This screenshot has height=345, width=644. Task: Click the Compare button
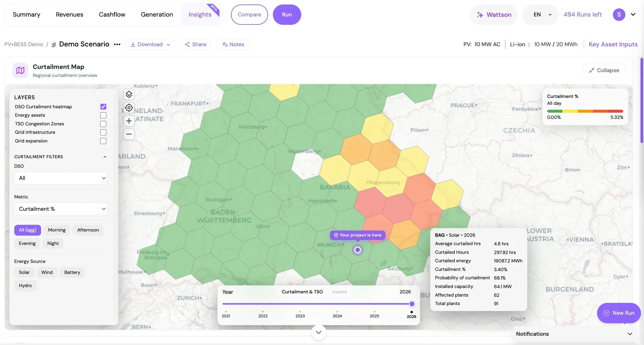[249, 14]
